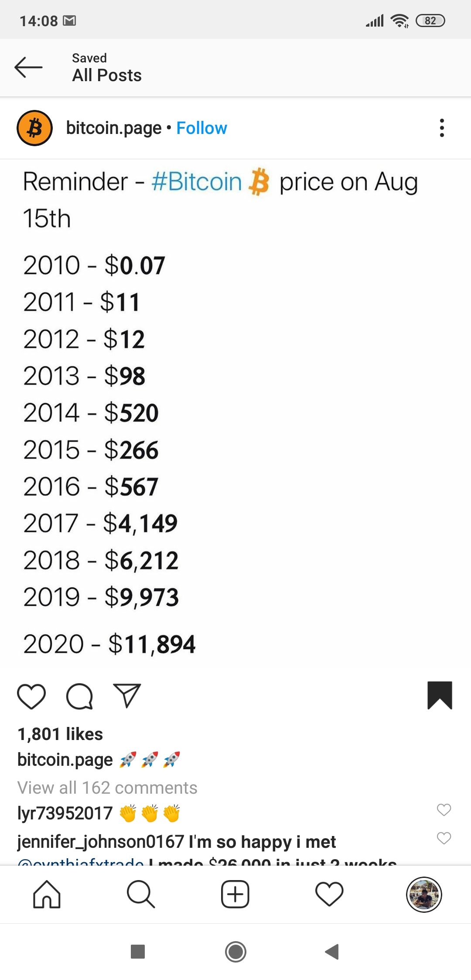Share the post with the paper plane icon
The width and height of the screenshot is (471, 980).
(x=127, y=695)
